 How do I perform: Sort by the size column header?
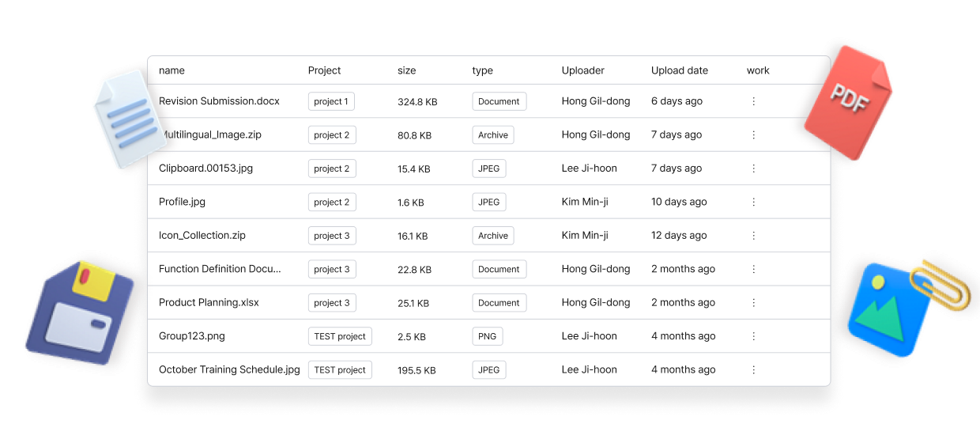pyautogui.click(x=406, y=70)
